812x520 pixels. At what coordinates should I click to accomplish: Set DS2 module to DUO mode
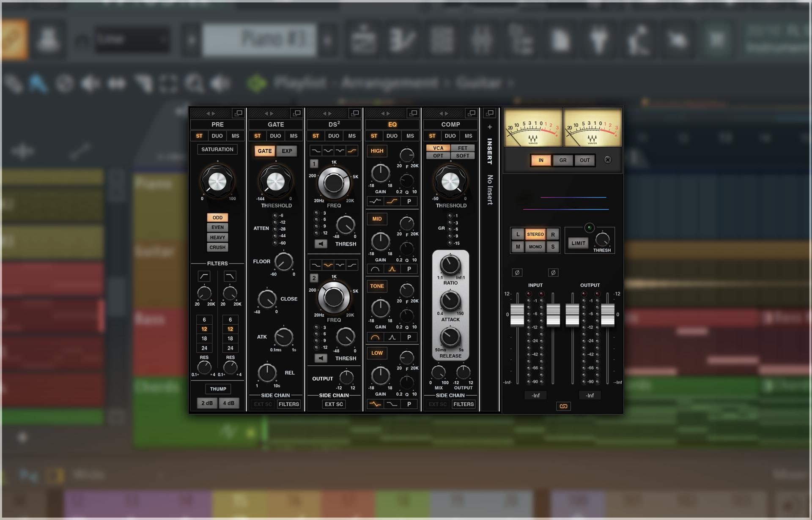334,136
